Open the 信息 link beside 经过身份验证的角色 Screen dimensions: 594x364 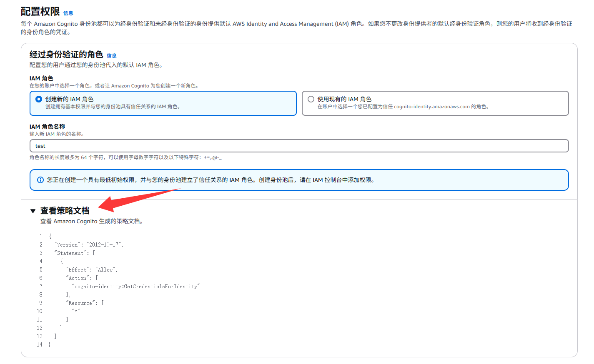pyautogui.click(x=111, y=56)
